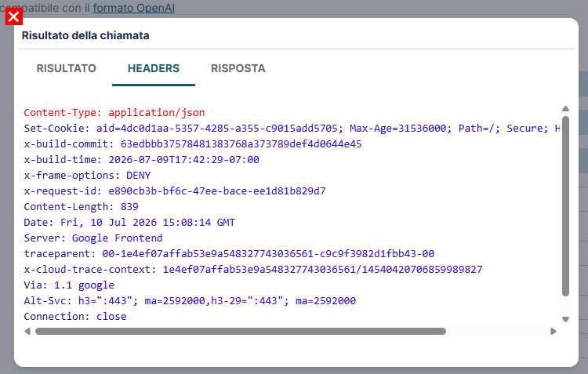Click the Date header line

click(x=129, y=223)
